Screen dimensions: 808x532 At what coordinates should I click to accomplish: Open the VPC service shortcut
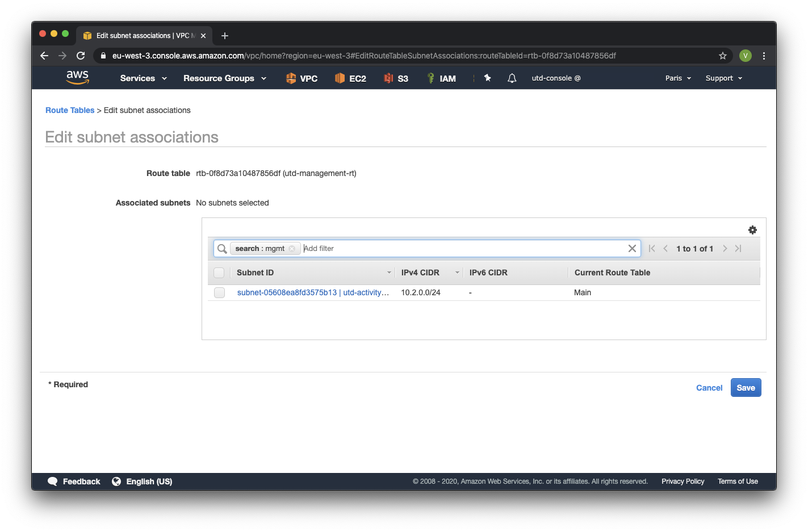(302, 78)
